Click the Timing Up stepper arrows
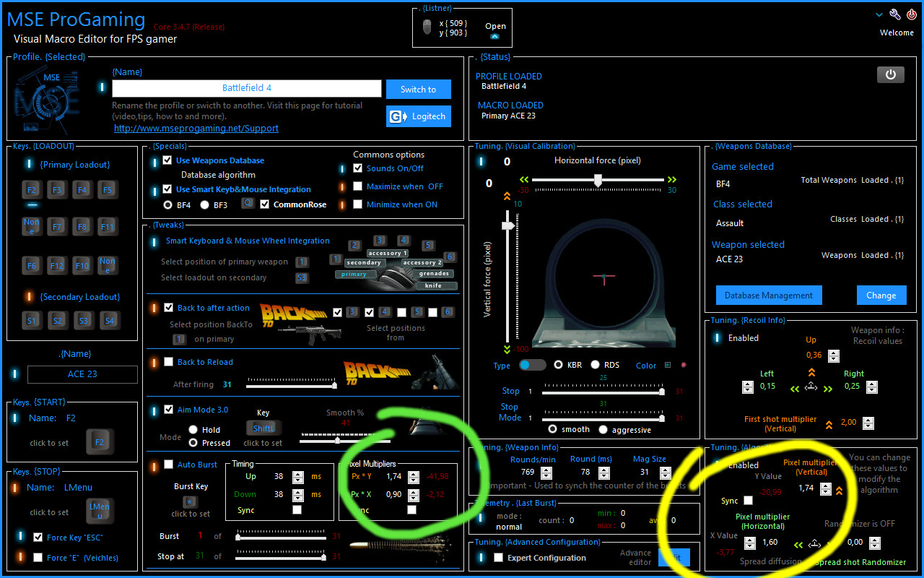The height and width of the screenshot is (578, 924). pyautogui.click(x=298, y=477)
